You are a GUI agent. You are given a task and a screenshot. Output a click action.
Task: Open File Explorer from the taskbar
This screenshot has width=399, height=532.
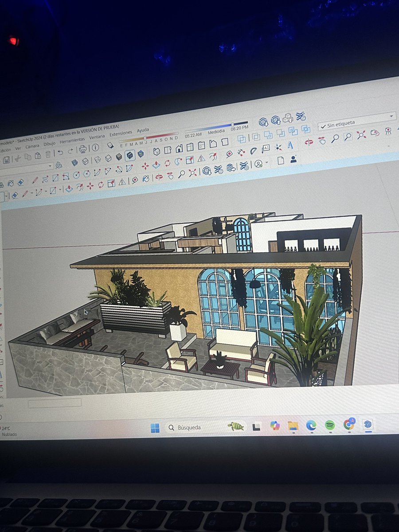[293, 426]
